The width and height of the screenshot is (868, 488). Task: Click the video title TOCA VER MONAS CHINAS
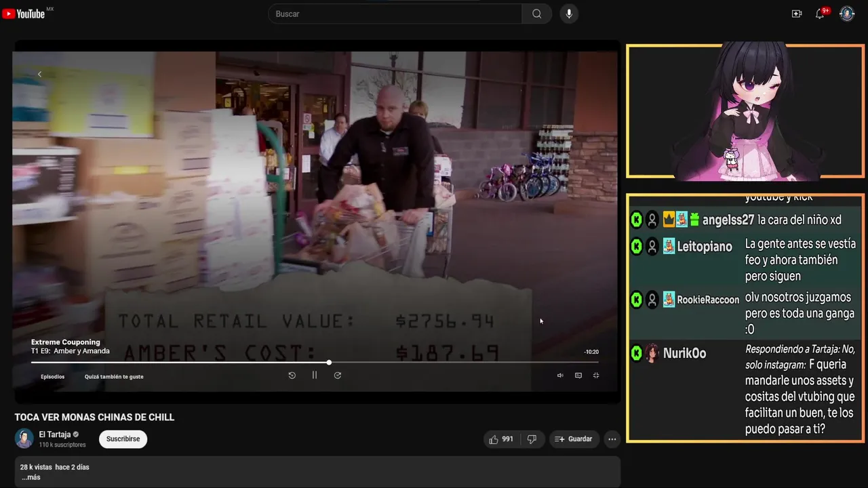[x=95, y=418]
